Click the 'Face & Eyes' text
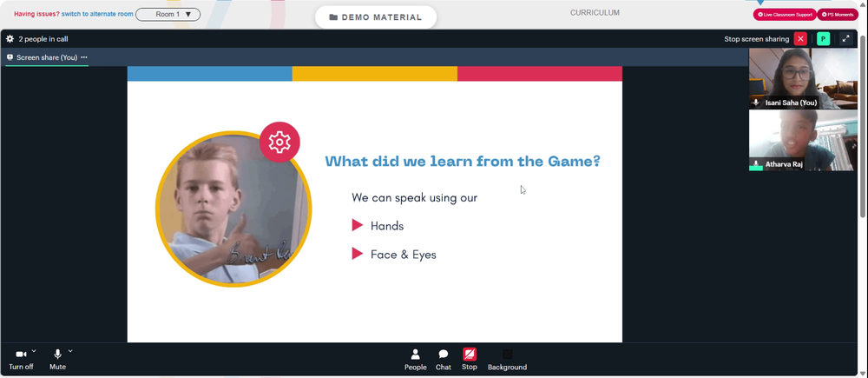Screen dimensions: 868x378 tap(404, 255)
